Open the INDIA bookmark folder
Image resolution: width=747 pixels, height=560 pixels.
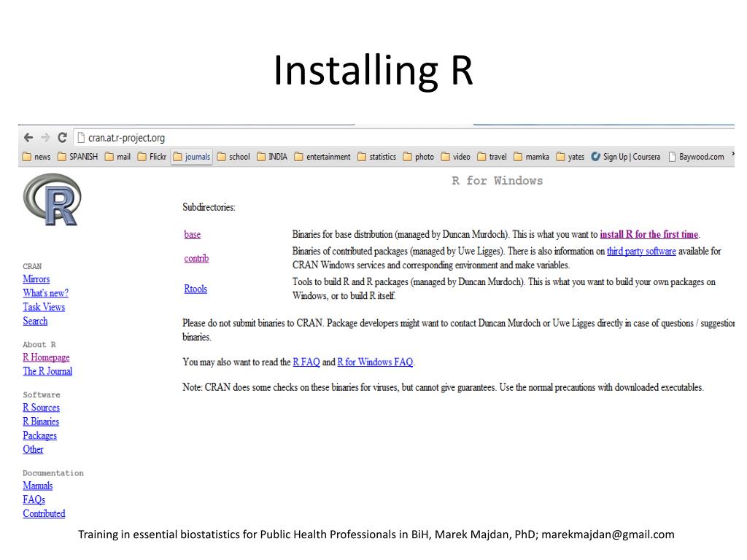click(x=272, y=157)
